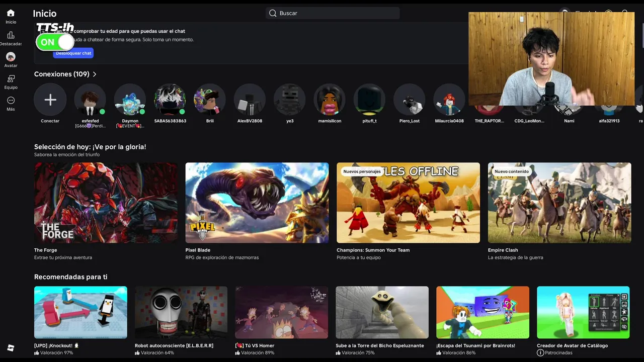Viewport: 644px width, 362px height.
Task: Open the Empire Clash thumbnail
Action: click(559, 203)
